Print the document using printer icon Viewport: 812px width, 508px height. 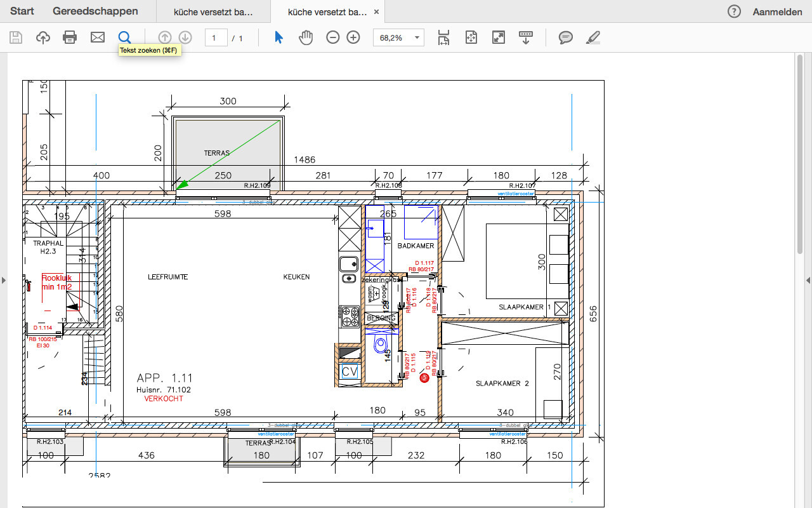pos(70,37)
